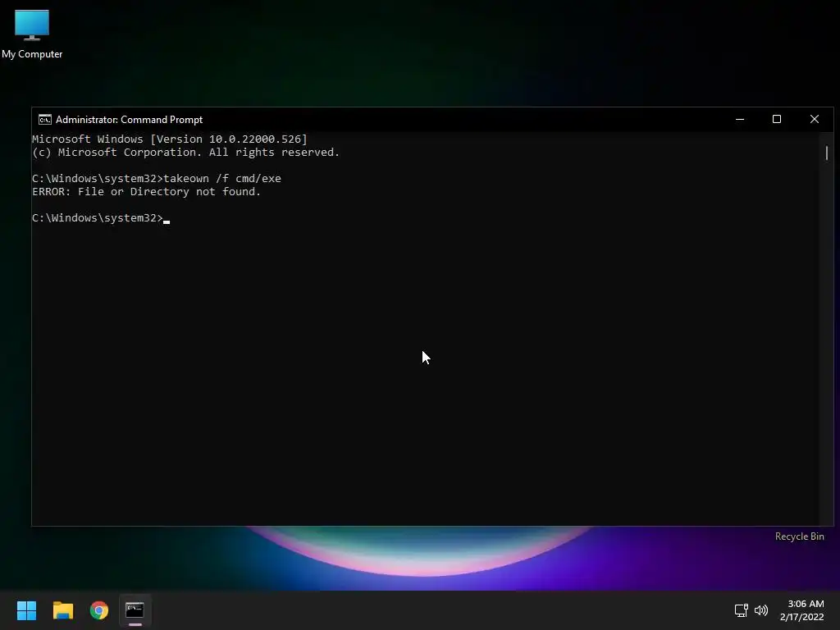Maximize the Command Prompt window

click(777, 120)
